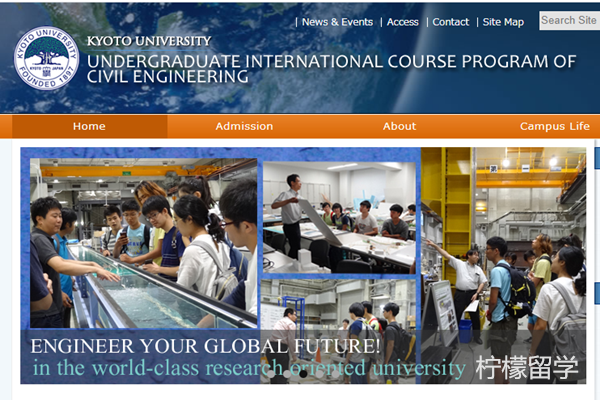Focus the Search Site input field

pos(569,20)
